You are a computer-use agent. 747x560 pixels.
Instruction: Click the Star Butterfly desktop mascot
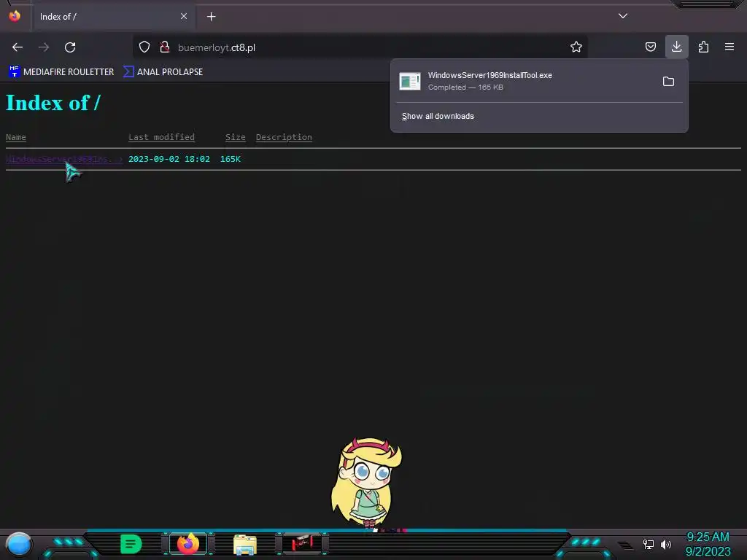pyautogui.click(x=366, y=482)
